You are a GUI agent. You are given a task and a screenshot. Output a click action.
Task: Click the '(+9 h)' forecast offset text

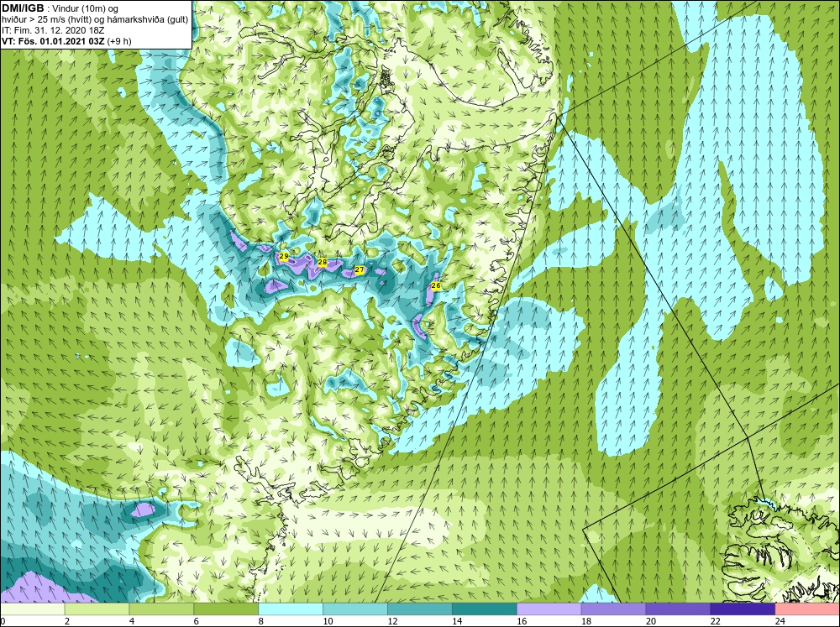[x=119, y=41]
